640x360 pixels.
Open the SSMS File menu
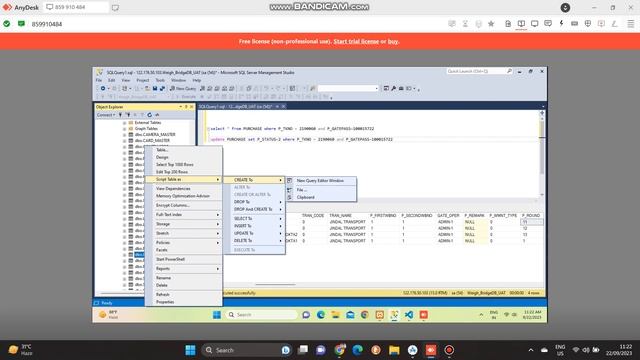click(99, 80)
